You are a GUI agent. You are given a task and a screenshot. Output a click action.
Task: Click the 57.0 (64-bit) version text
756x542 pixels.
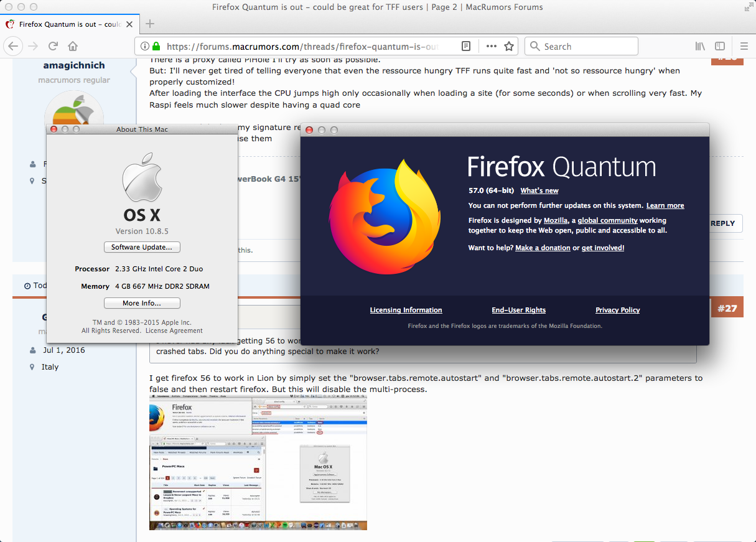pyautogui.click(x=492, y=190)
